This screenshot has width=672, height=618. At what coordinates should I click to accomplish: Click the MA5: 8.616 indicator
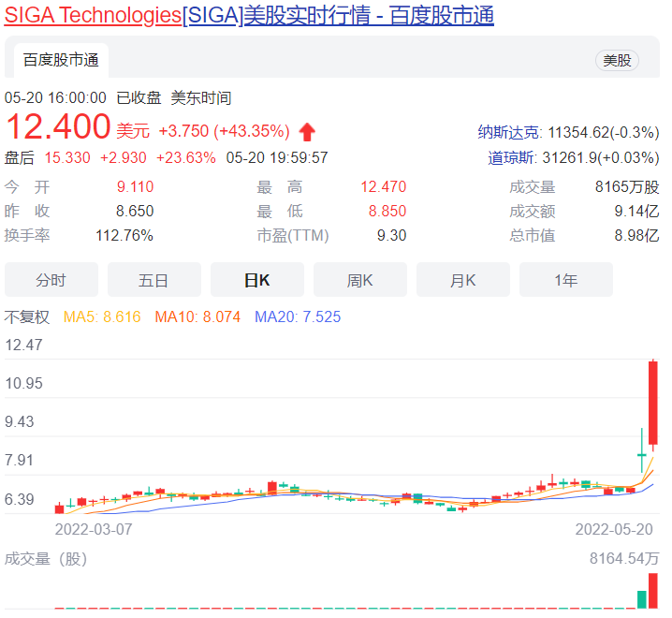pyautogui.click(x=102, y=316)
